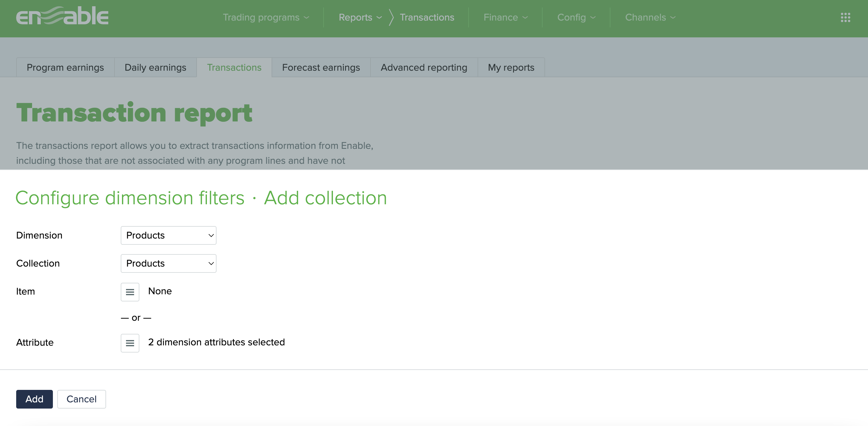The height and width of the screenshot is (426, 868).
Task: Switch to the Forecast earnings tab
Action: (x=321, y=68)
